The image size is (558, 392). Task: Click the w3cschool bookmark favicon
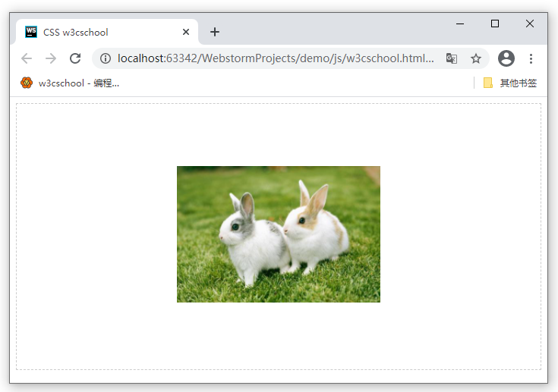click(x=27, y=83)
